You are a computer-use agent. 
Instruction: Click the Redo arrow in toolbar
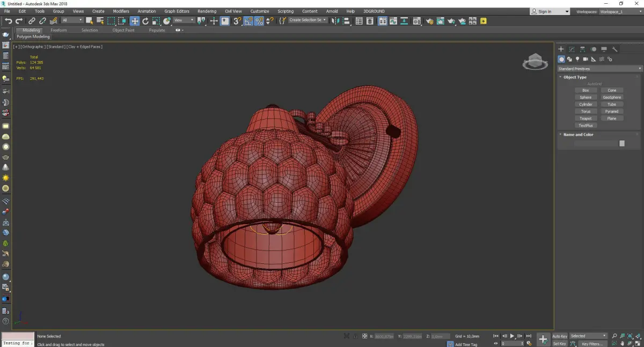(19, 21)
